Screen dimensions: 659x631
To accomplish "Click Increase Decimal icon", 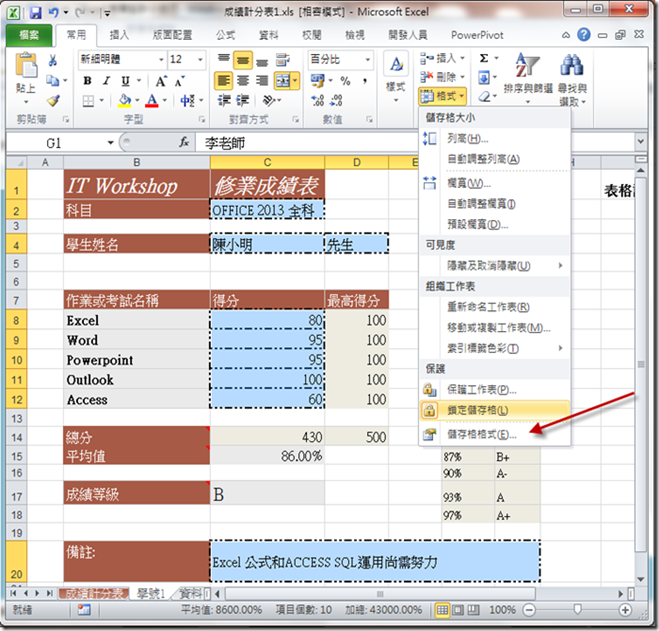I will pyautogui.click(x=318, y=101).
